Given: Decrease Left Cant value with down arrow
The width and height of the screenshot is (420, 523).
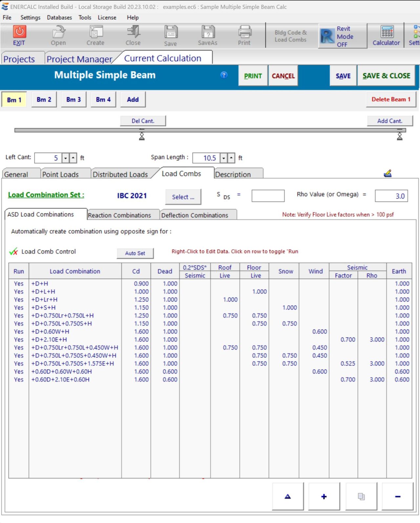Looking at the screenshot, I should pos(66,158).
